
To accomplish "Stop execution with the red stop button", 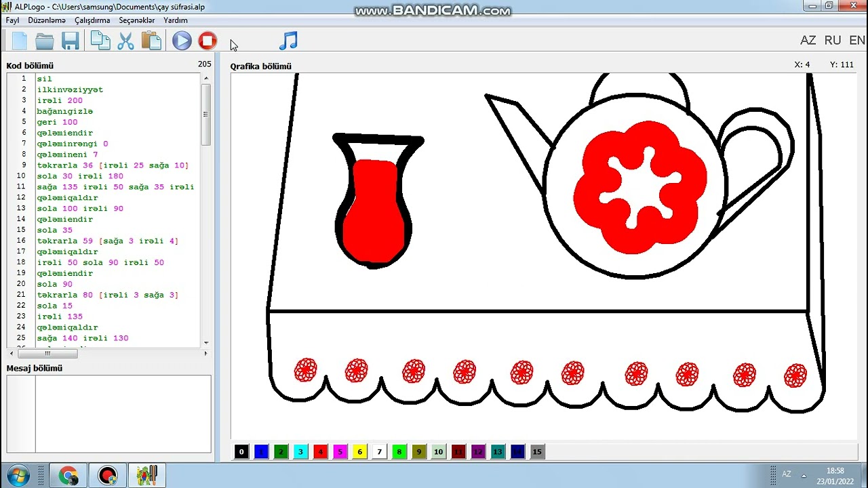I will (208, 41).
